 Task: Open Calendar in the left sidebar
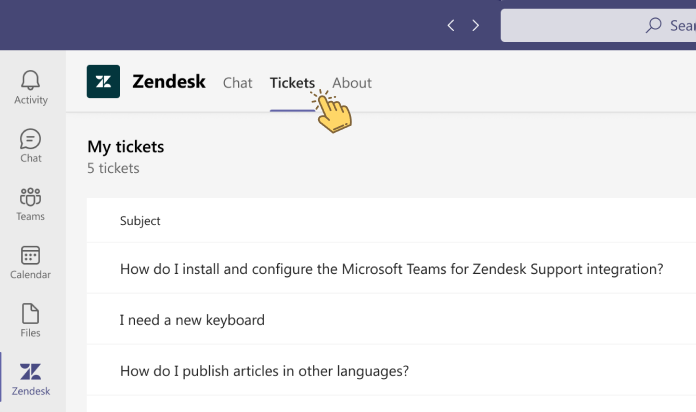pos(31,262)
